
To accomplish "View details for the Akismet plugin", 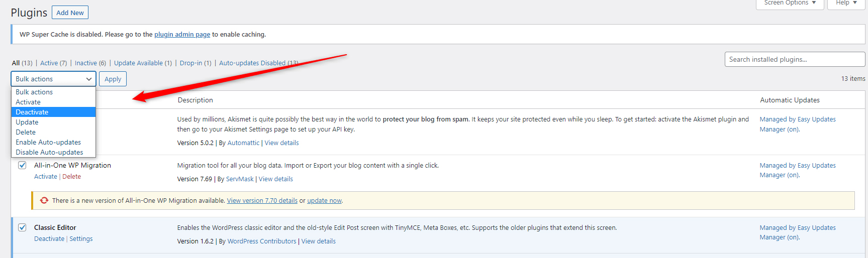I will pyautogui.click(x=281, y=143).
